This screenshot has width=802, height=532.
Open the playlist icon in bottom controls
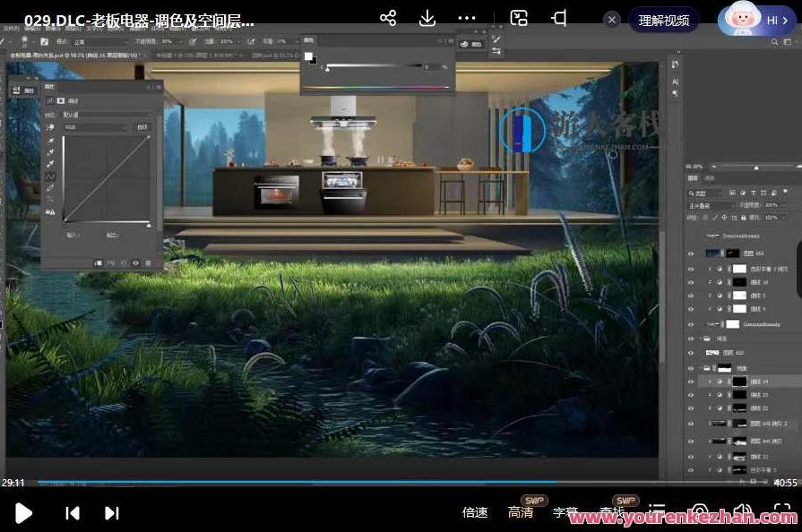click(657, 512)
